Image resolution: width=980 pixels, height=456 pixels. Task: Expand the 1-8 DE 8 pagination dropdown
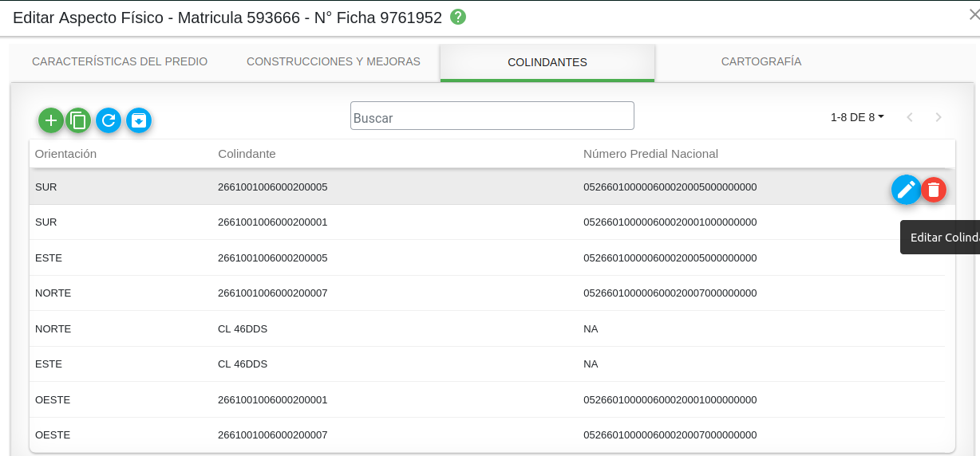click(x=857, y=117)
